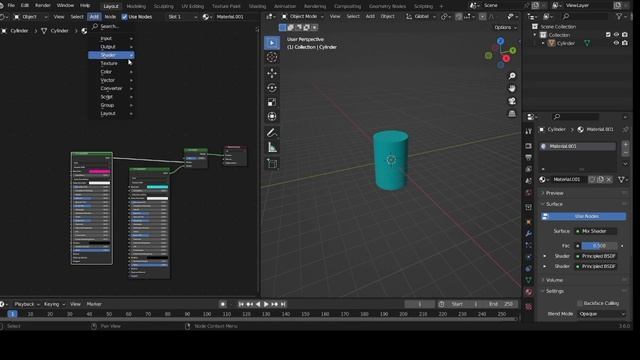Click the magenta base color swatch node
This screenshot has height=360, width=640.
[100, 171]
